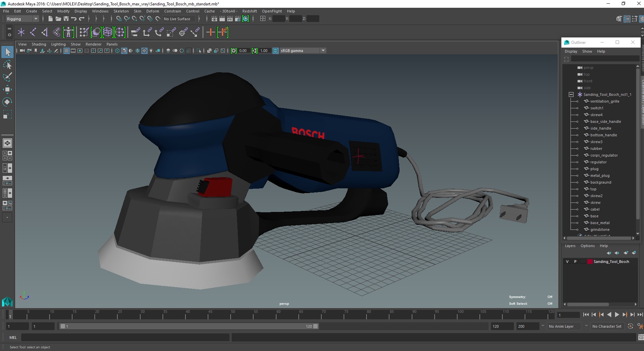
Task: Open the viewport Renderer menu
Action: [93, 44]
